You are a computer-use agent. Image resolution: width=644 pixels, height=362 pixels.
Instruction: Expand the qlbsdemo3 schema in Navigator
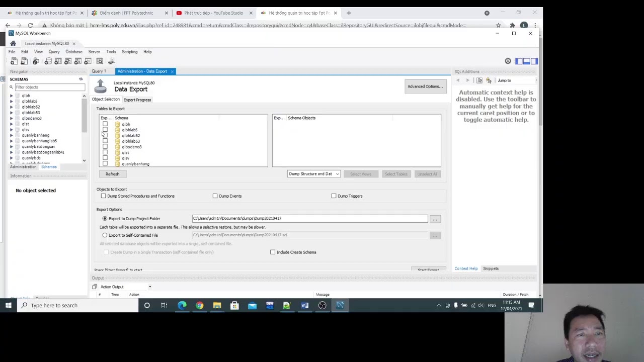click(x=12, y=118)
